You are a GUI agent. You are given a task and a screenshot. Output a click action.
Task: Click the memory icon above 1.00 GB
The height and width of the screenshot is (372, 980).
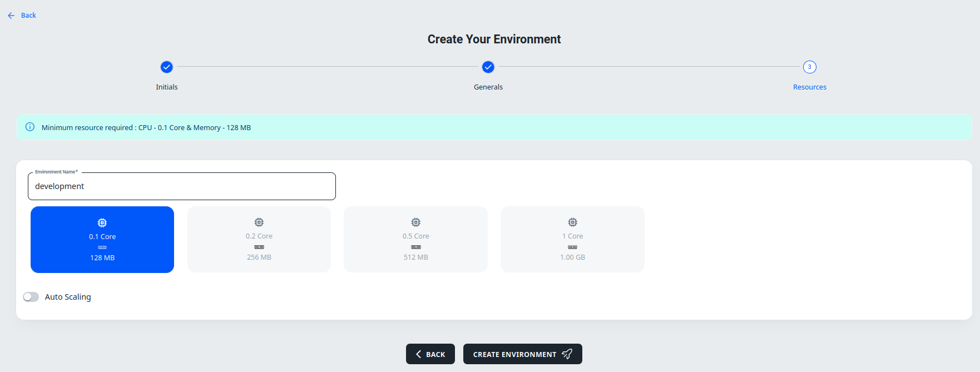573,247
